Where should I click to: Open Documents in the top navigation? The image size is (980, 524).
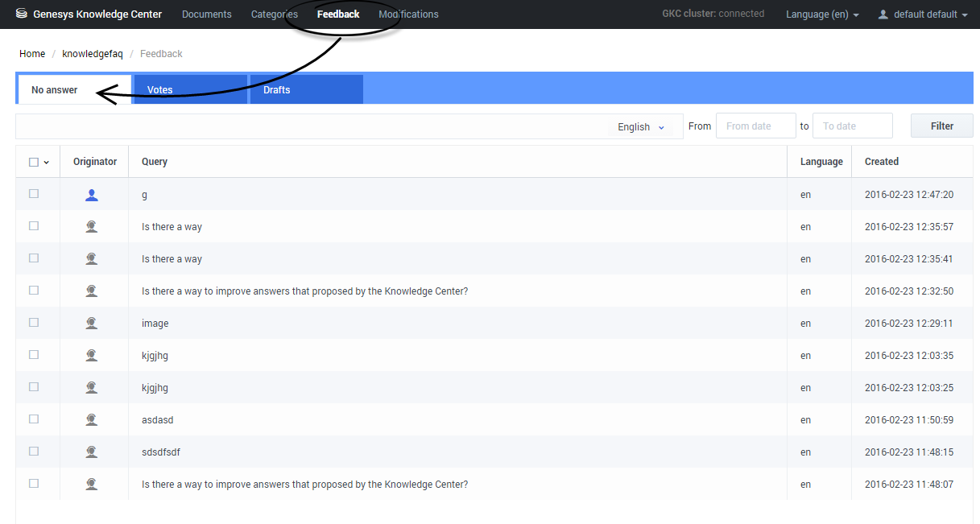tap(206, 14)
